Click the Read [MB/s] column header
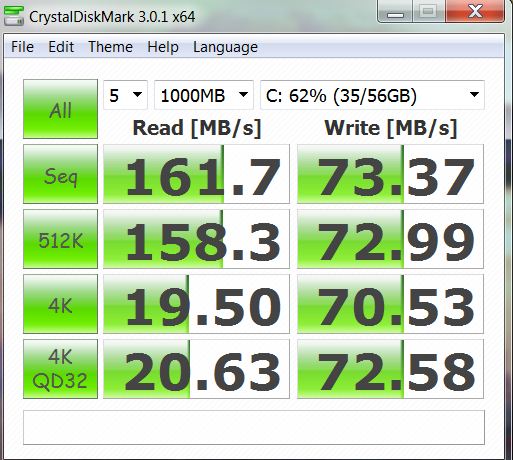This screenshot has width=513, height=460. click(x=197, y=128)
